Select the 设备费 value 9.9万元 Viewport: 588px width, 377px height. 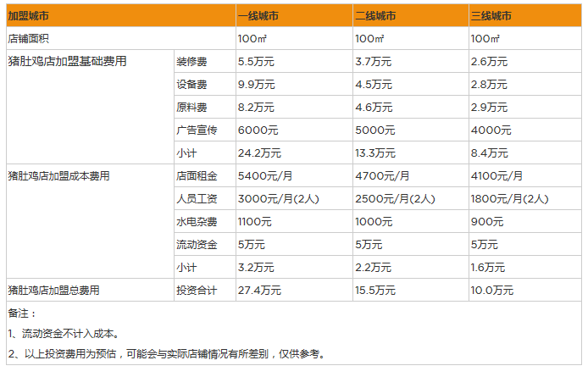click(259, 85)
